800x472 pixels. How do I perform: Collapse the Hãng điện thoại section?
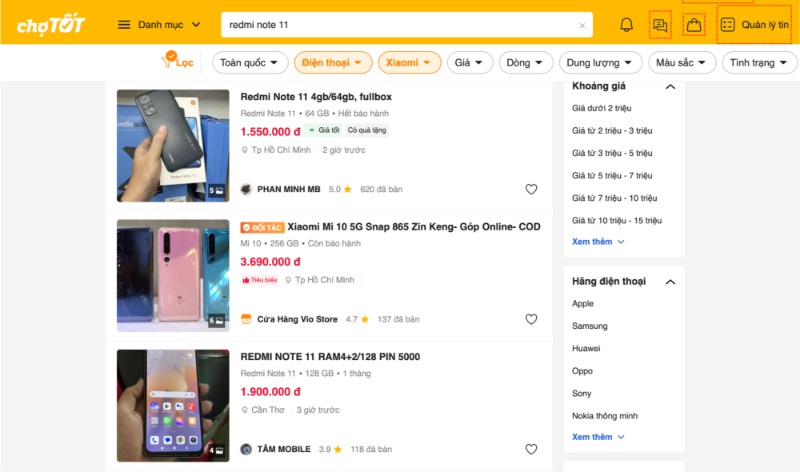pos(670,282)
